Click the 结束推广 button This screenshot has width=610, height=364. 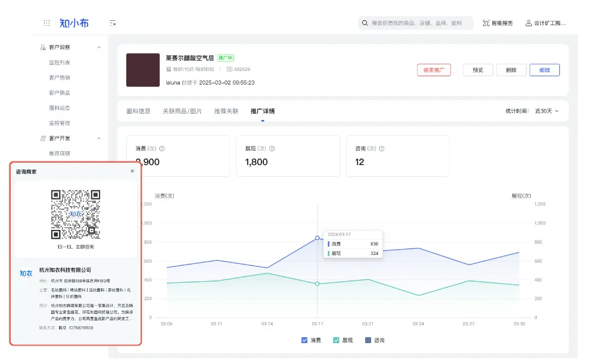click(434, 70)
